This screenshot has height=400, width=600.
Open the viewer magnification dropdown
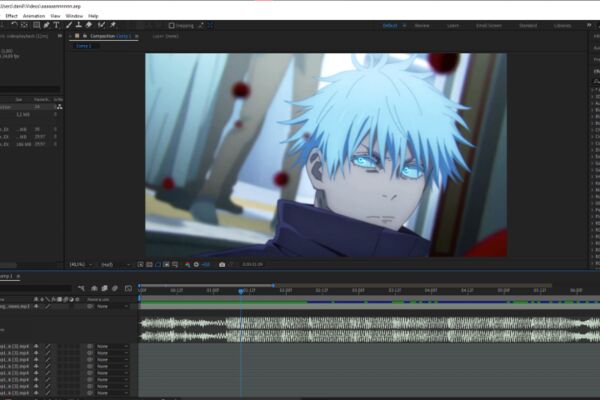(81, 264)
